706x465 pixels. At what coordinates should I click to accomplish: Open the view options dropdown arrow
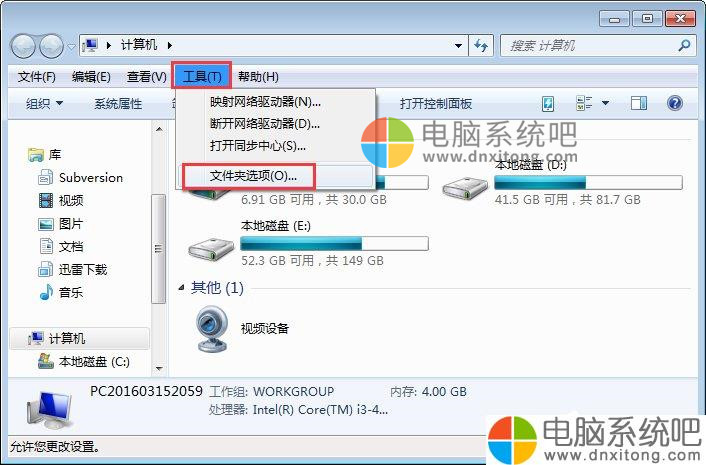[x=606, y=103]
